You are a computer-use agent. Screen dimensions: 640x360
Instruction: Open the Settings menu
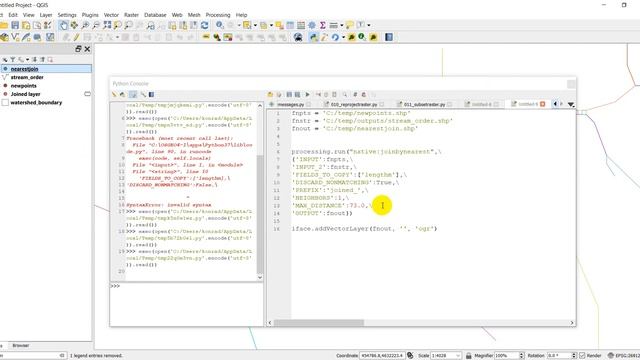[x=67, y=15]
